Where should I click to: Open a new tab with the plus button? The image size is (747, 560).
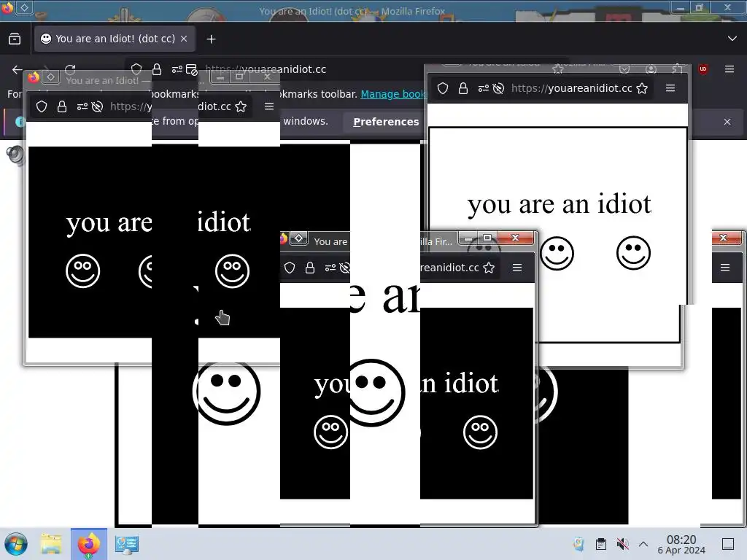pos(211,39)
